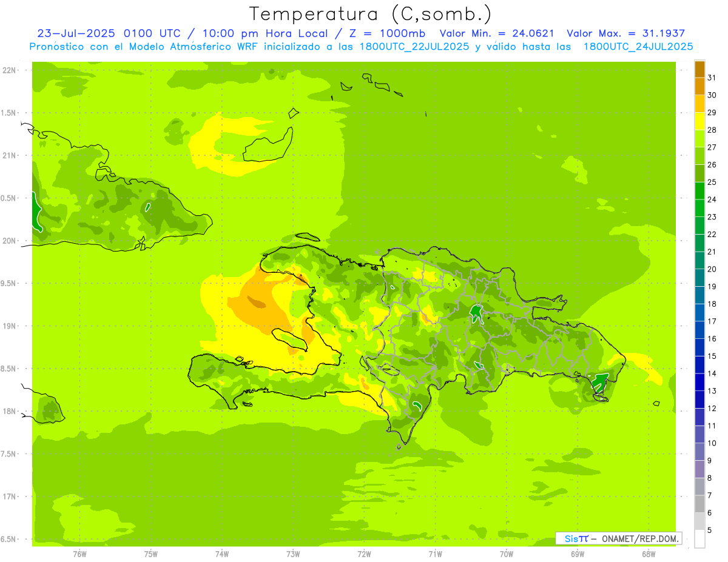
Task: Click the 'Temperatura (C,somb.)' map title
Action: coord(370,13)
